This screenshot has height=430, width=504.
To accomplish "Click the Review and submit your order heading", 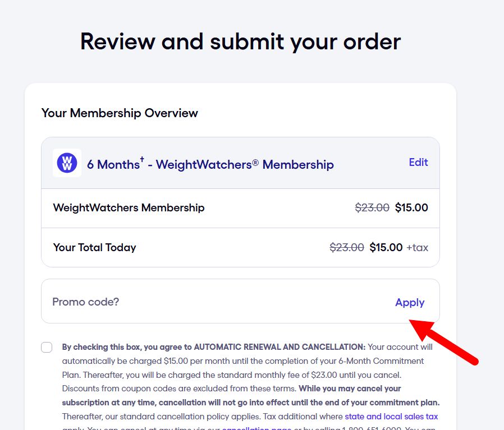I will 240,41.
